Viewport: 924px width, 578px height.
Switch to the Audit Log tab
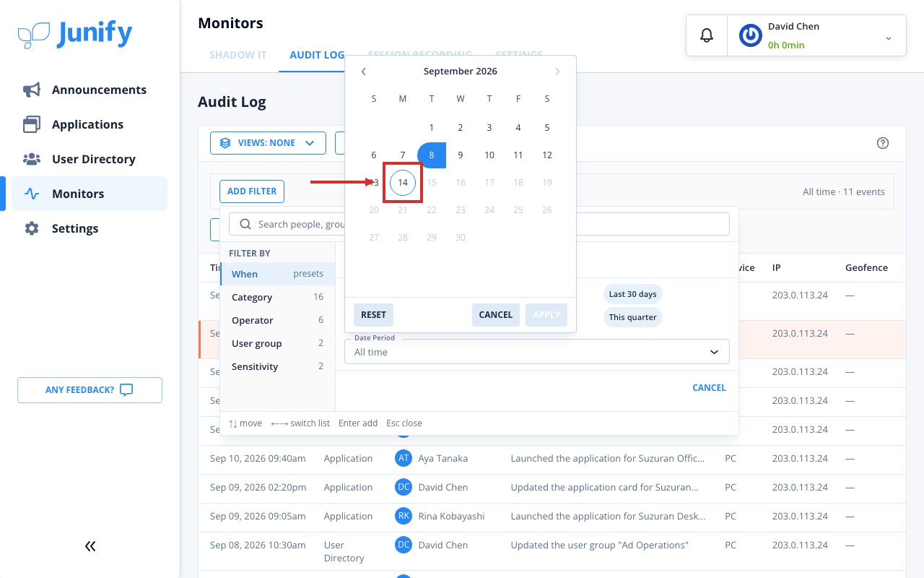click(x=317, y=55)
